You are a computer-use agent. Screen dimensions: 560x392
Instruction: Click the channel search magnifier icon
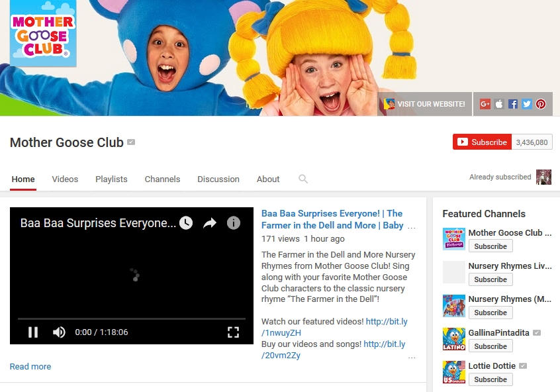pyautogui.click(x=303, y=179)
